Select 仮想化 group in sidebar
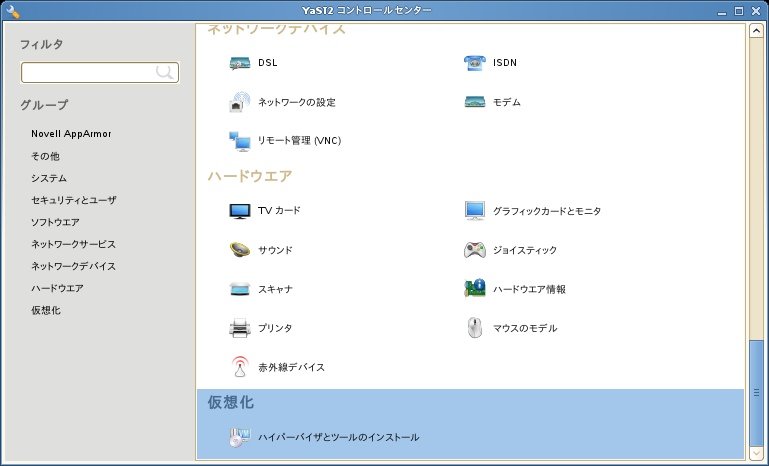The width and height of the screenshot is (769, 466). pyautogui.click(x=46, y=311)
